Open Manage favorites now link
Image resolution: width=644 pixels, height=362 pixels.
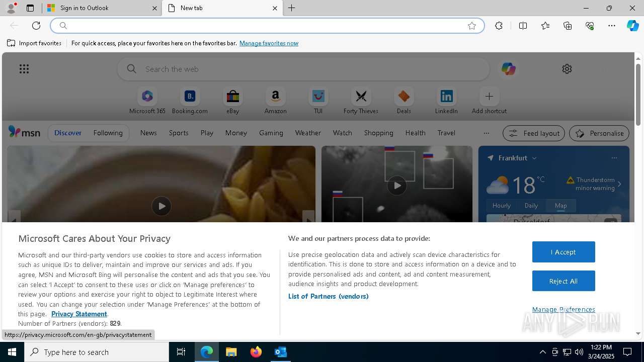[269, 43]
